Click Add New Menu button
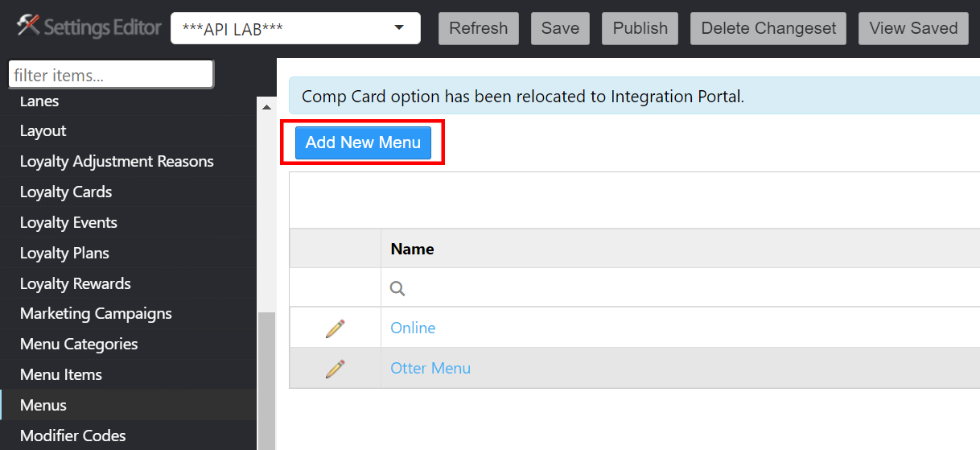The height and width of the screenshot is (450, 980). (x=363, y=142)
